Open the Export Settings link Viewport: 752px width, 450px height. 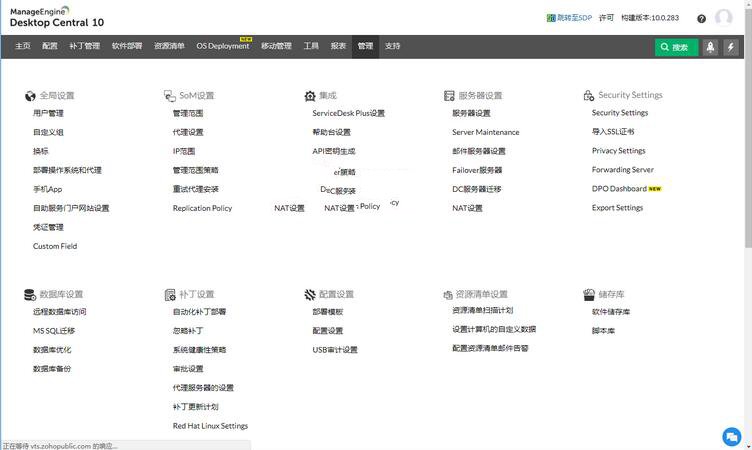click(x=618, y=208)
